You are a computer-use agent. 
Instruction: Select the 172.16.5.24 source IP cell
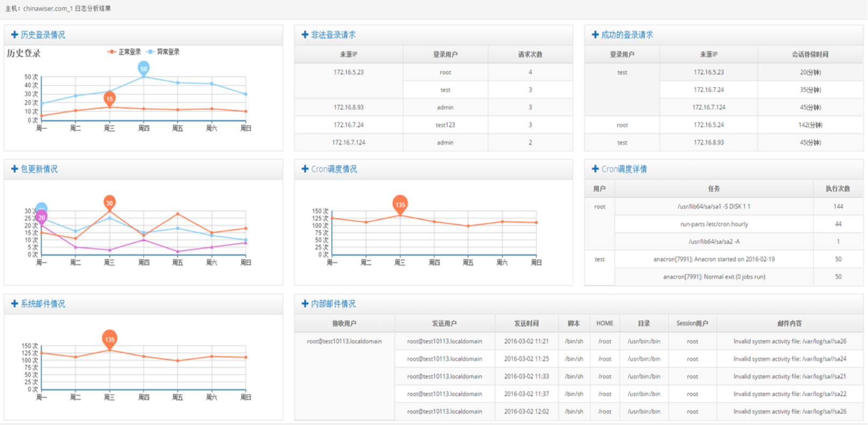[x=709, y=125]
